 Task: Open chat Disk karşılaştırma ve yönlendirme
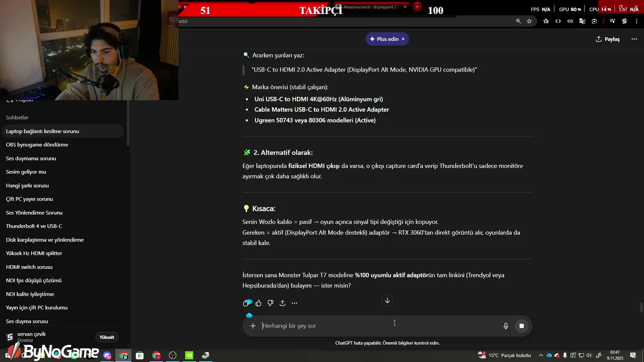click(x=62, y=240)
